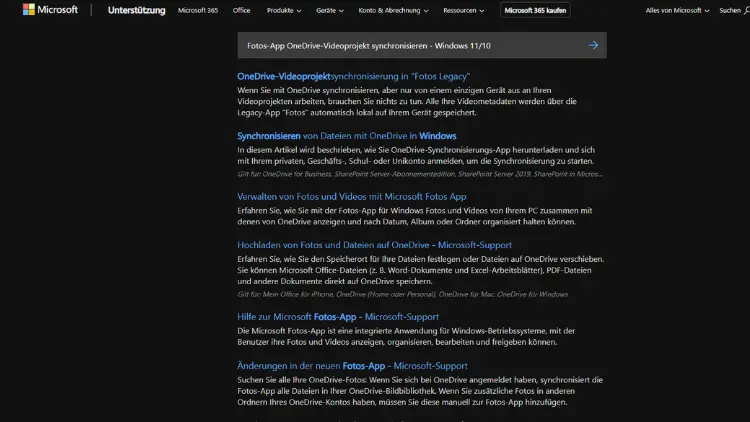Open Verwalten von Fotos und Videos result
This screenshot has height=422, width=750.
point(352,197)
